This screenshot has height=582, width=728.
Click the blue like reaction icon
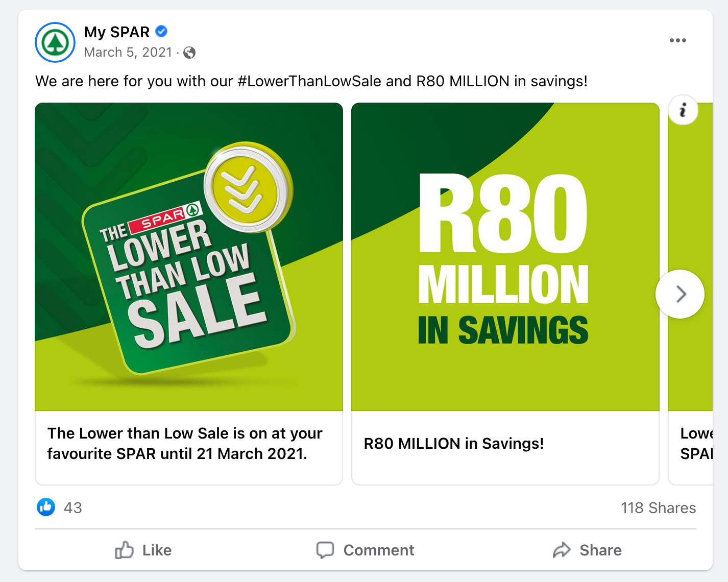(46, 507)
